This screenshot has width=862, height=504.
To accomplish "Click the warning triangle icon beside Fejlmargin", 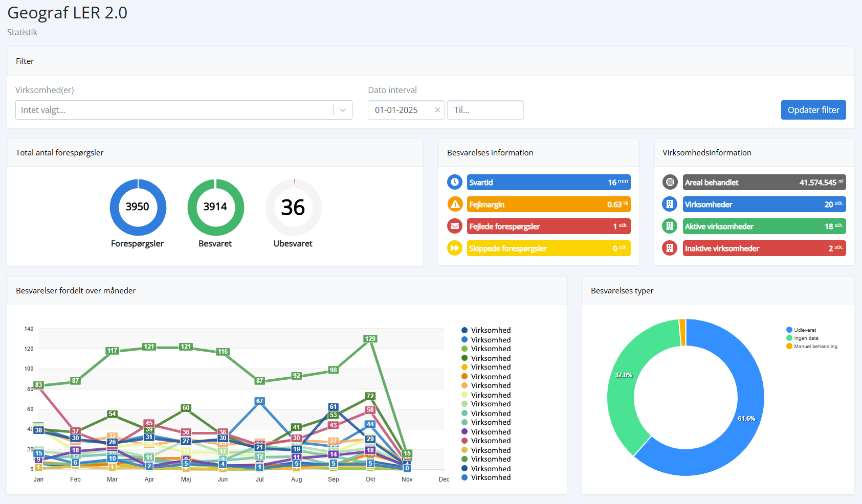I will (454, 204).
